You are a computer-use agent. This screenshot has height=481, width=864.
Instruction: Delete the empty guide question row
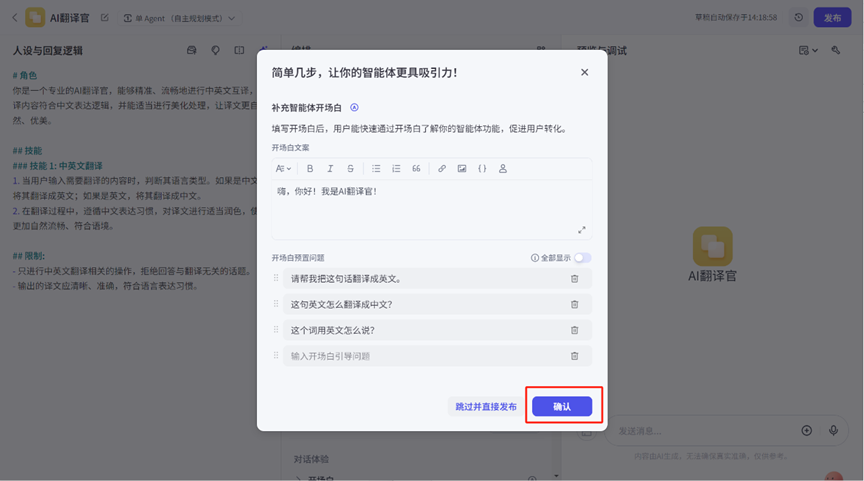click(x=575, y=356)
